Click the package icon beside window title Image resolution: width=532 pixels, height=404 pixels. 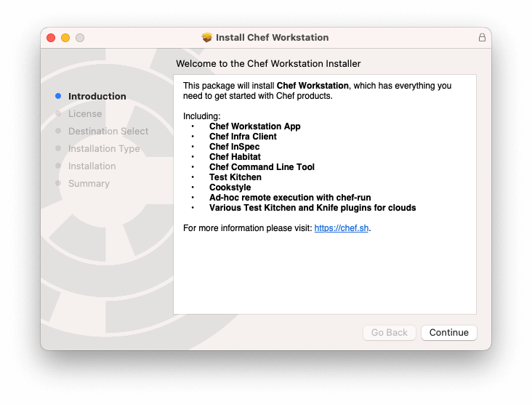coord(207,37)
